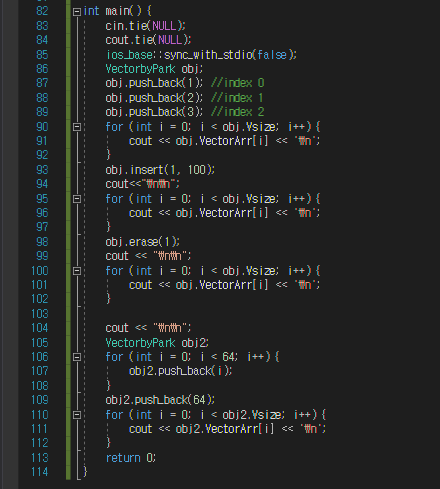Image resolution: width=440 pixels, height=489 pixels.
Task: Click 'obj.push_back(3);' statement
Action: tap(154, 112)
